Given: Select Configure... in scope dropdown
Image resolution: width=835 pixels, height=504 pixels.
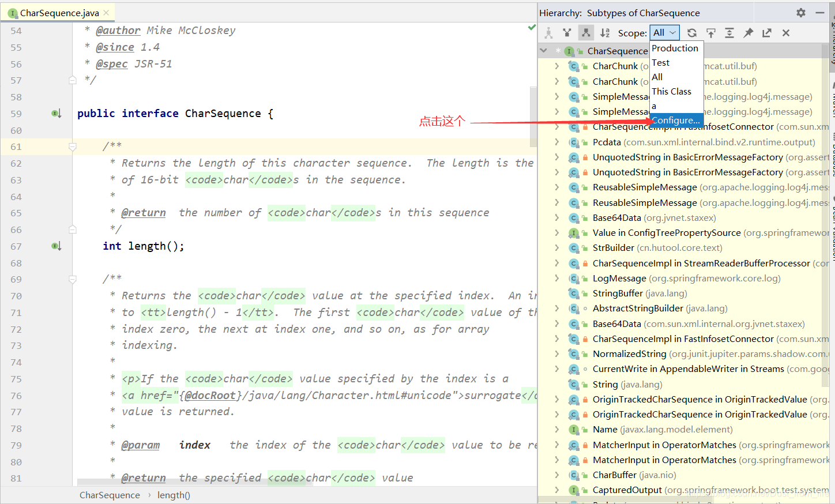Looking at the screenshot, I should (x=676, y=121).
